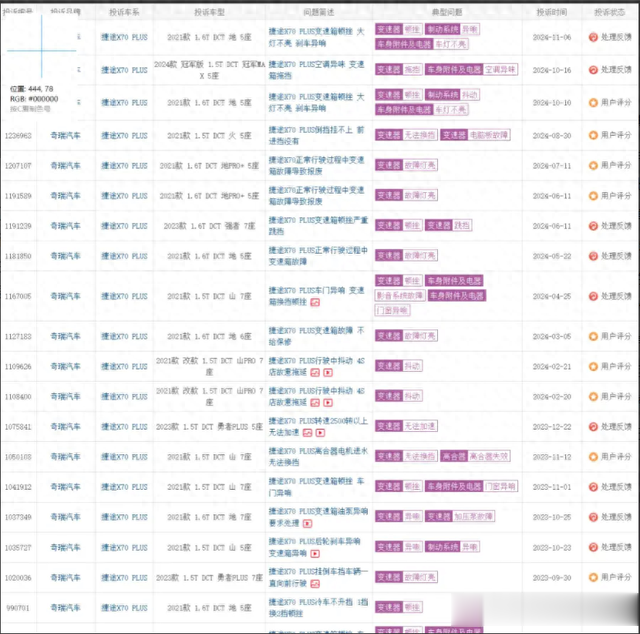Open 奇瑞汽车 brand link in row 1236963
This screenshot has height=634, width=640.
point(65,135)
